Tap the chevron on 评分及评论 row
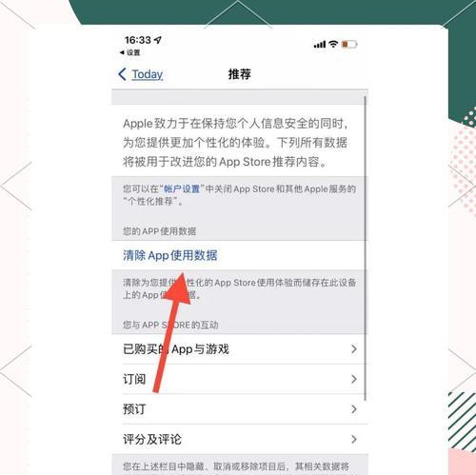The height and width of the screenshot is (475, 476). (x=354, y=440)
